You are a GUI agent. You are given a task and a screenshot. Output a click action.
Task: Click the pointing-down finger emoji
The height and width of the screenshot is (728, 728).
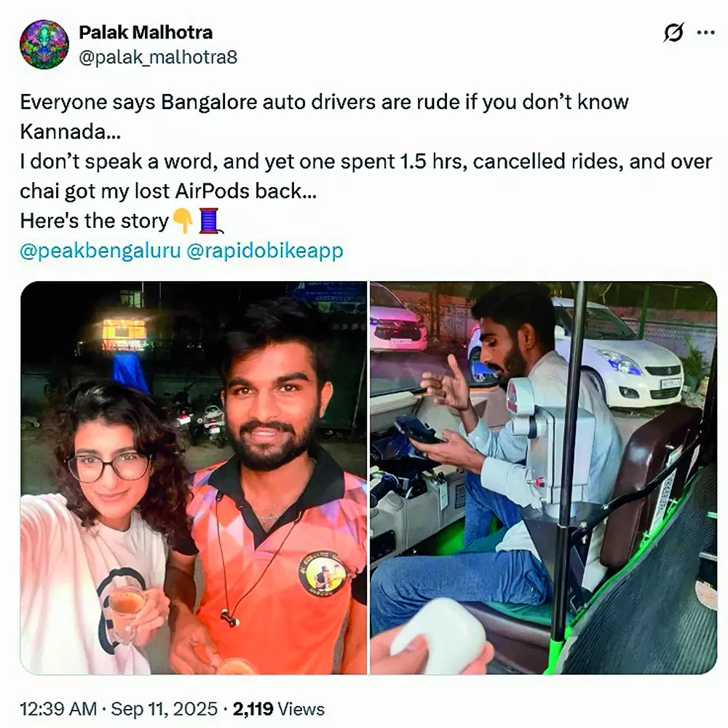(182, 220)
